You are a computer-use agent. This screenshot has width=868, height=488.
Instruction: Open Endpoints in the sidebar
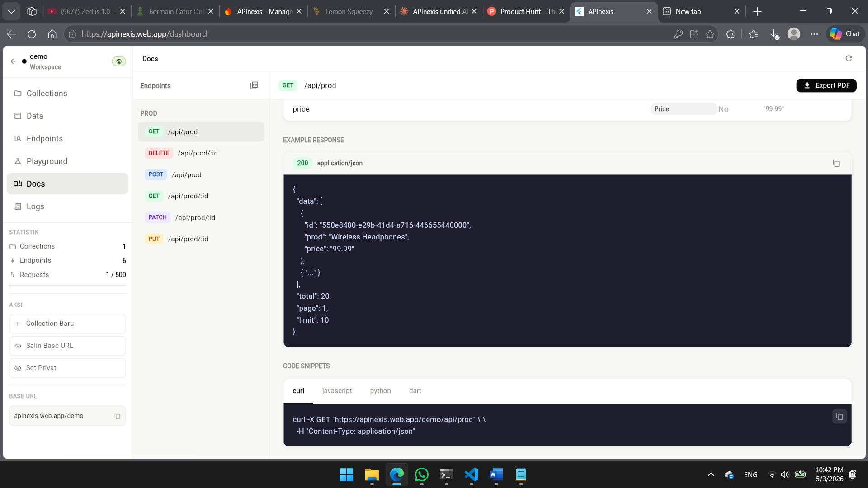[67, 139]
